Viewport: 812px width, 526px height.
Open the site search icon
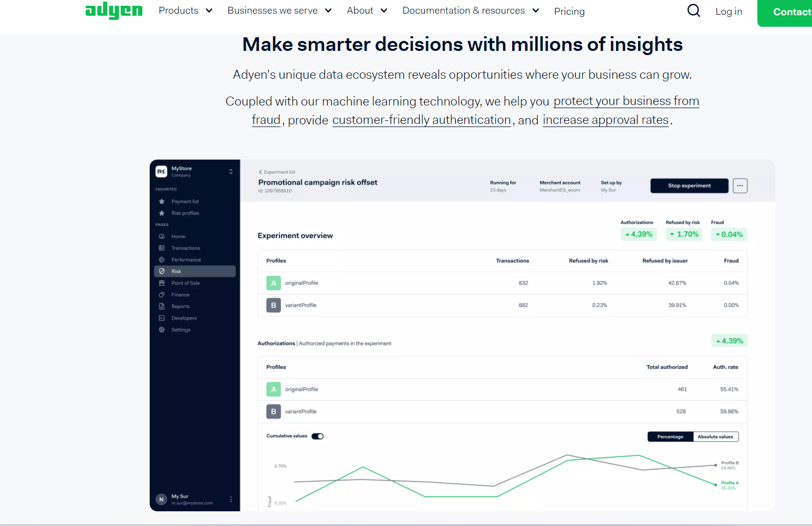tap(694, 10)
